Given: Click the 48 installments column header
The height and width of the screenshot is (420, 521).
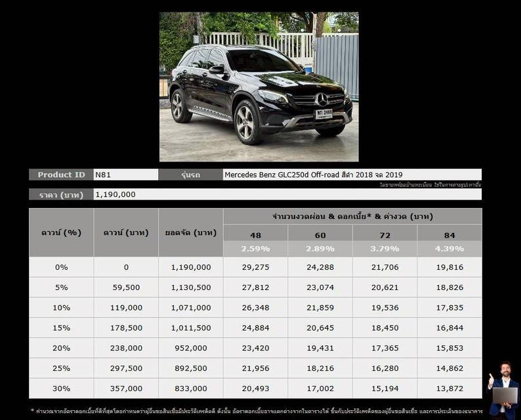Looking at the screenshot, I should click(x=255, y=235).
